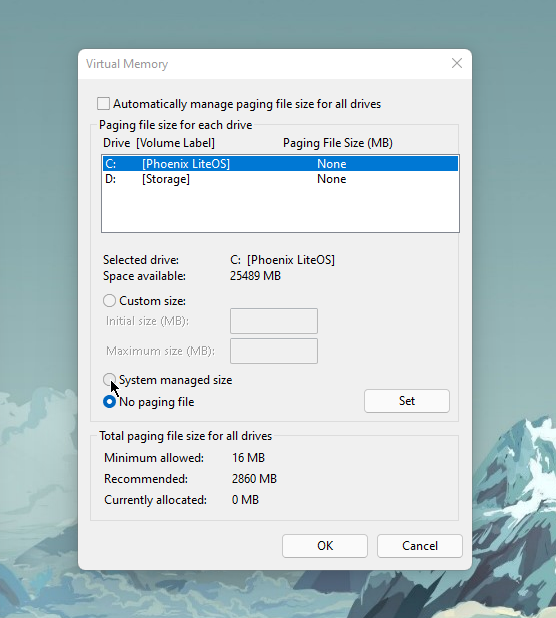Click the Drive [Volume Label] column header

(x=159, y=143)
